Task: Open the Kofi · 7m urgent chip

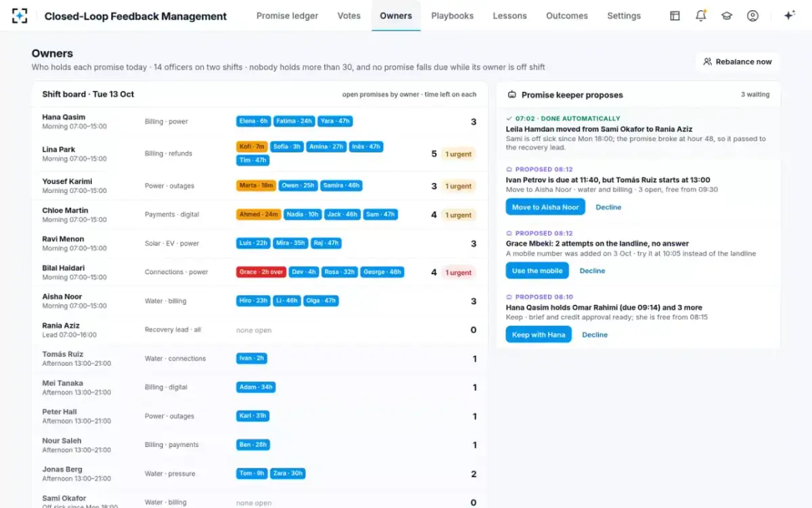Action: [252, 146]
